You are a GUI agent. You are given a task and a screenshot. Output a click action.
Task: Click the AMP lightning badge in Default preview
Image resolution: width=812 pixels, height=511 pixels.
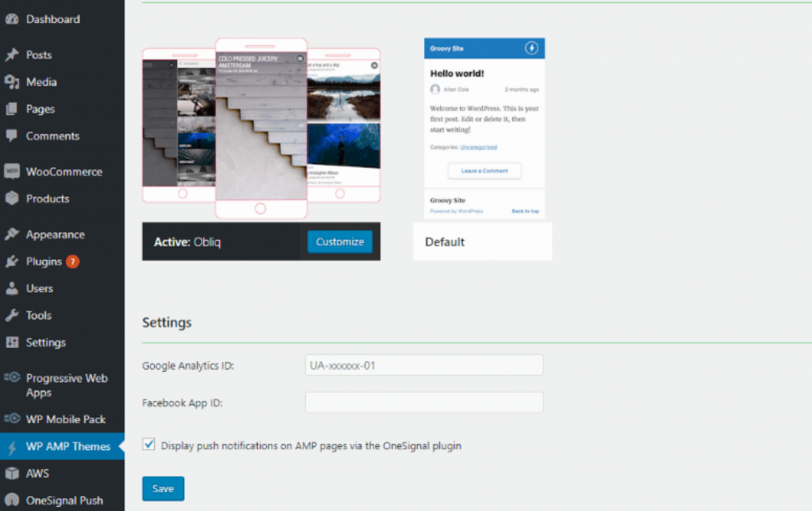click(x=531, y=48)
